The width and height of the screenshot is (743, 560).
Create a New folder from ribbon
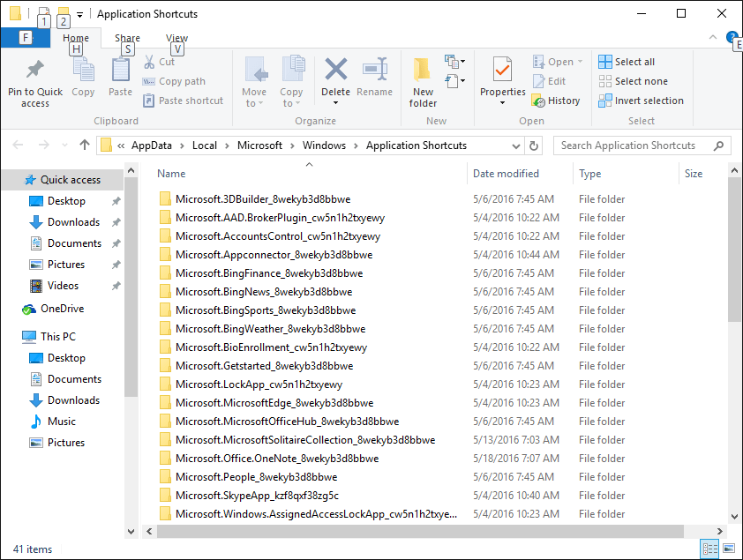423,78
